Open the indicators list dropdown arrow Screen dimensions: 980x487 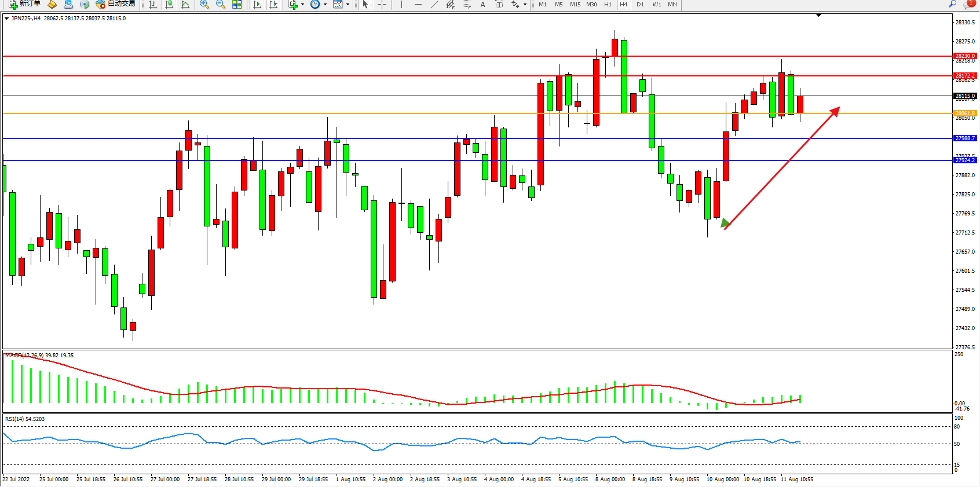302,5
